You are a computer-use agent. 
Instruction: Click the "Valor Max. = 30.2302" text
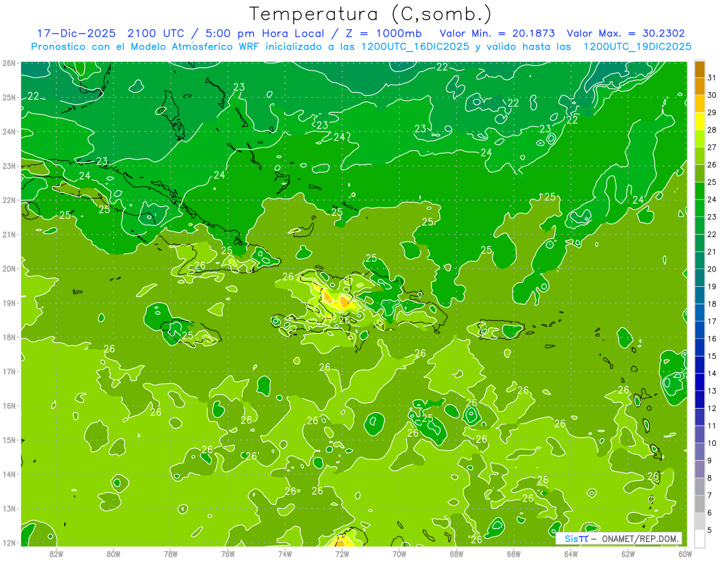coord(626,33)
